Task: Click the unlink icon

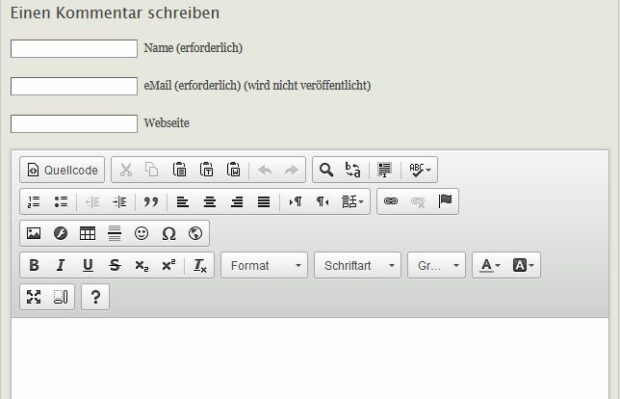Action: pos(418,202)
